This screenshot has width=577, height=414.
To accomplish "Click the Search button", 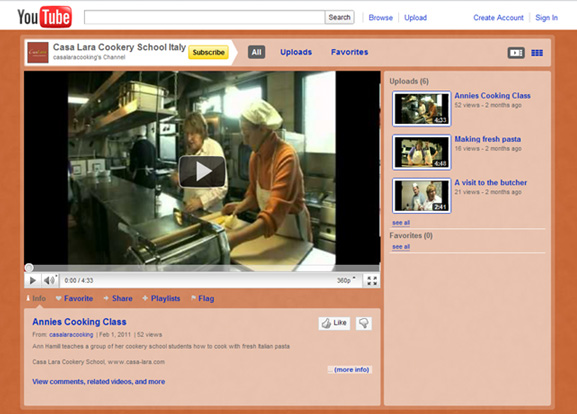I will point(339,17).
